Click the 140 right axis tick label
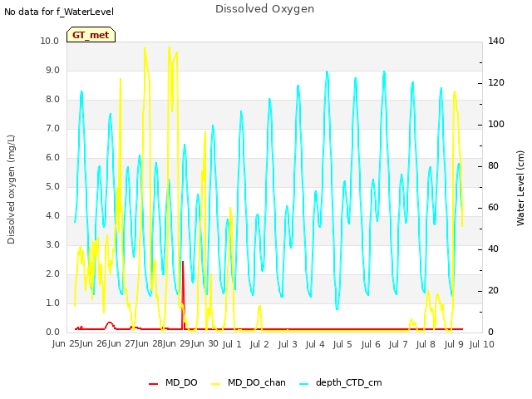 click(x=496, y=41)
